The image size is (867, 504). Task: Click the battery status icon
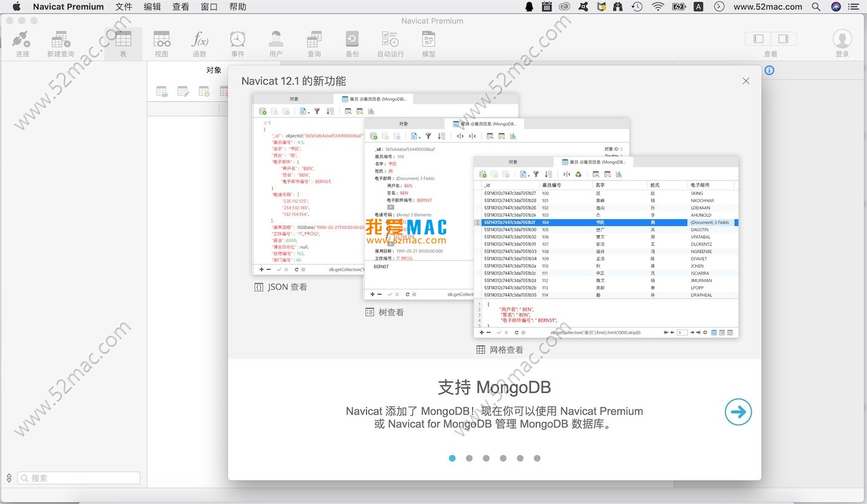click(678, 7)
